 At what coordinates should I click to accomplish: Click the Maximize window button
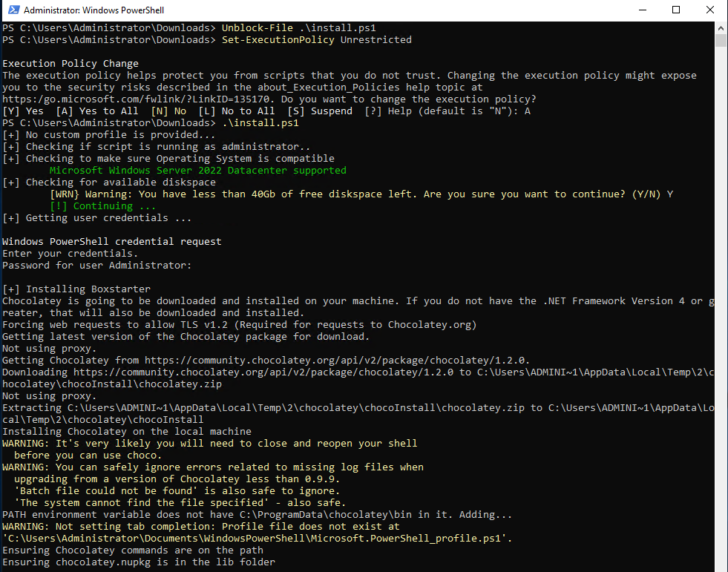pos(676,10)
